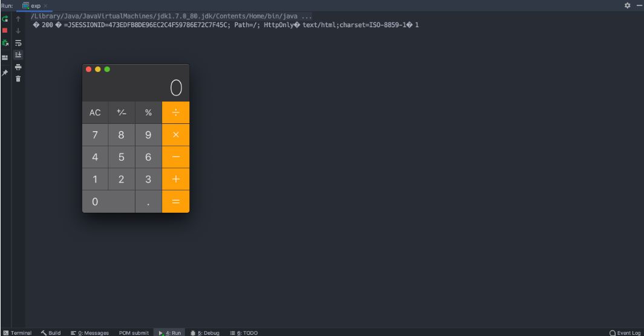Toggle soft-wrap in console
This screenshot has height=336, width=644.
[x=18, y=43]
